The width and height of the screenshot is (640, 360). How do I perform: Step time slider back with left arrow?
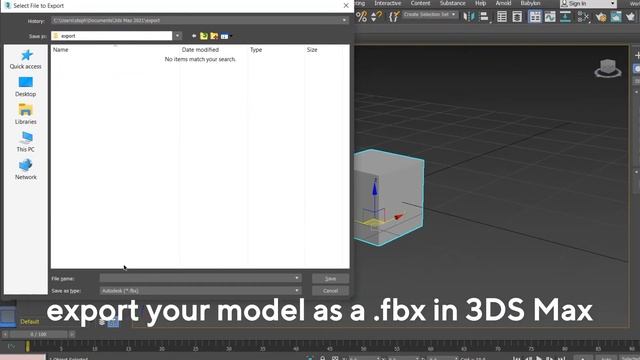(5, 334)
